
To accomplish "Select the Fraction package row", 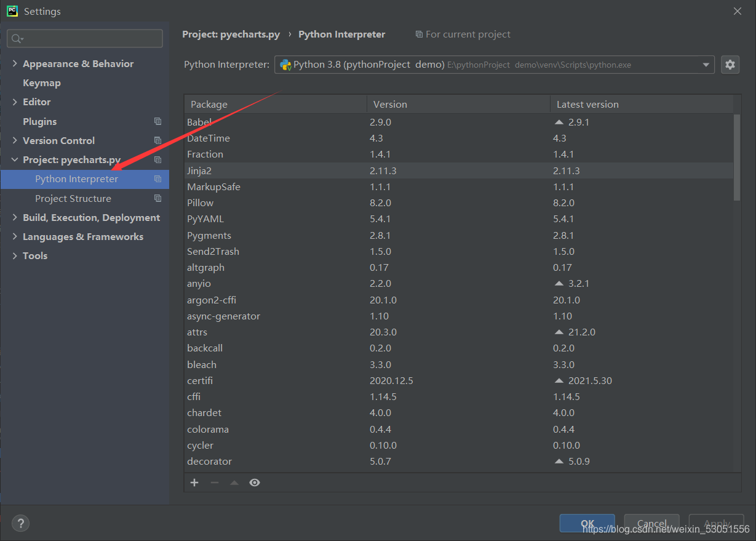I will (x=459, y=154).
